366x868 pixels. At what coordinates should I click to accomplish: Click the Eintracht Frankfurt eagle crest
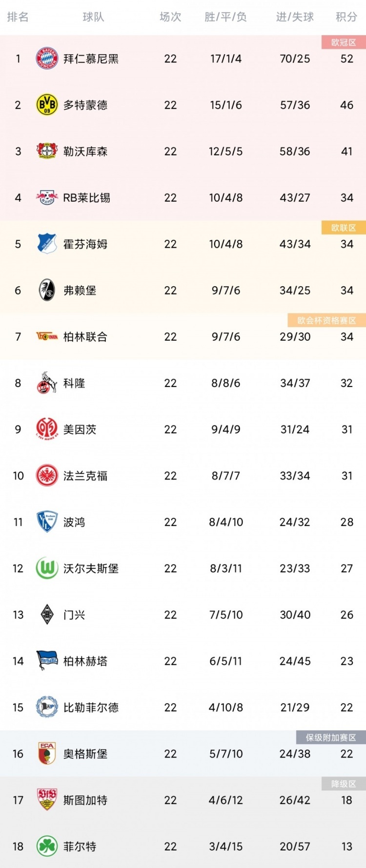[x=47, y=476]
